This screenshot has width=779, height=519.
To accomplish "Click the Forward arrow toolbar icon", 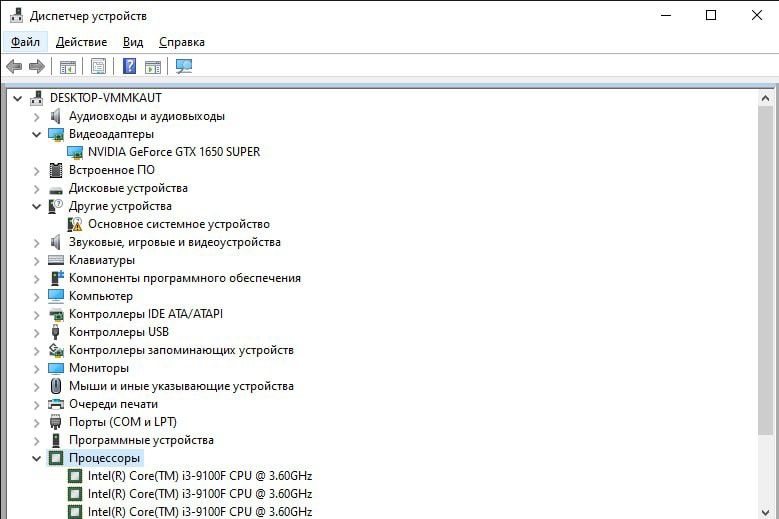I will coord(37,66).
